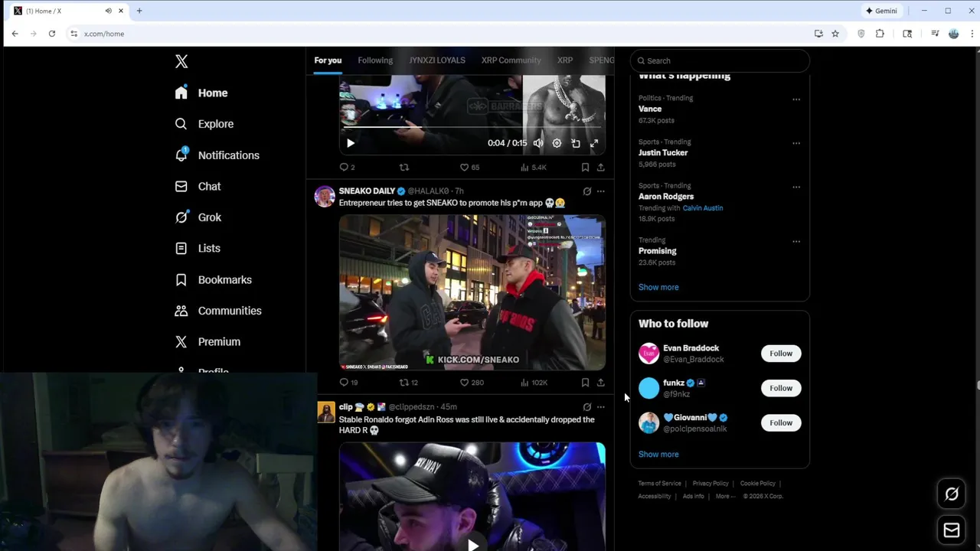Open top video settings gear
Viewport: 980px width, 551px height.
[557, 143]
